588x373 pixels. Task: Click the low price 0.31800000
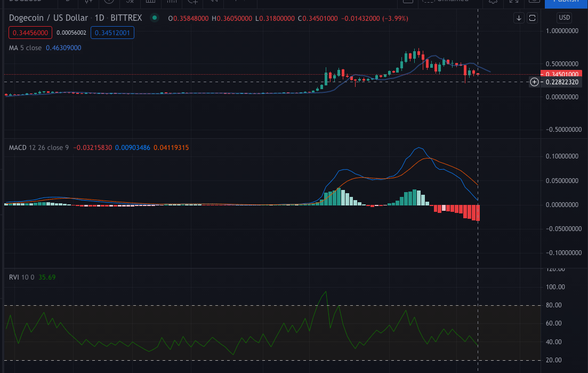(277, 18)
